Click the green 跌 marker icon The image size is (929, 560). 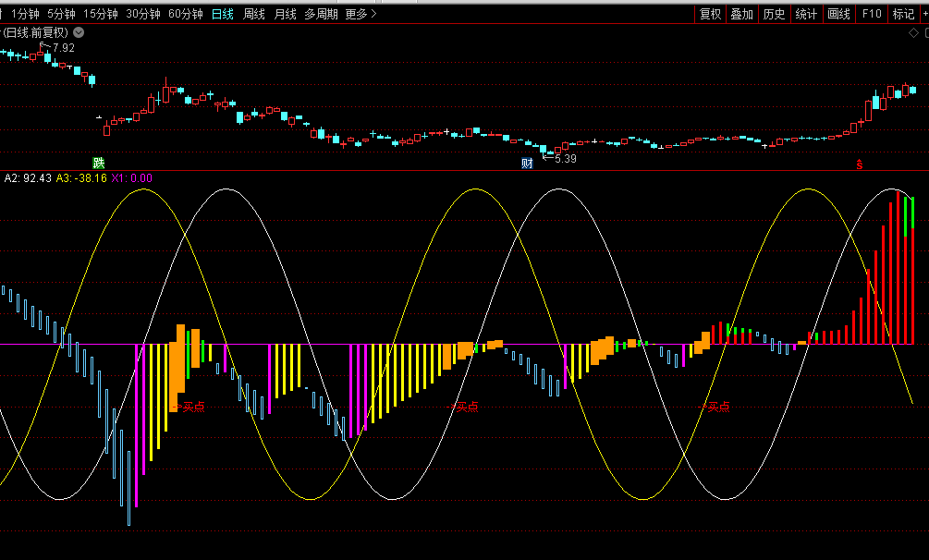pyautogui.click(x=99, y=164)
